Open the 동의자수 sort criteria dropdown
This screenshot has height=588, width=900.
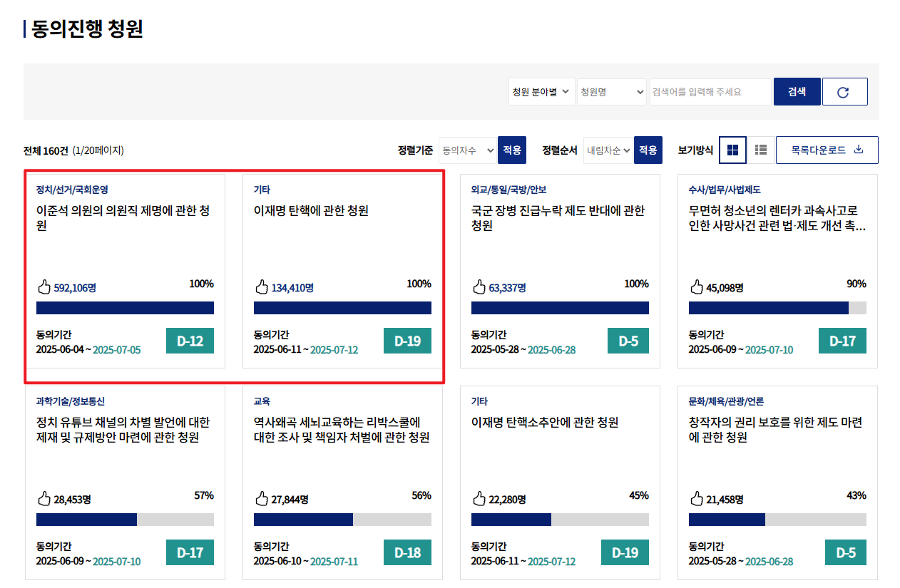(x=467, y=150)
